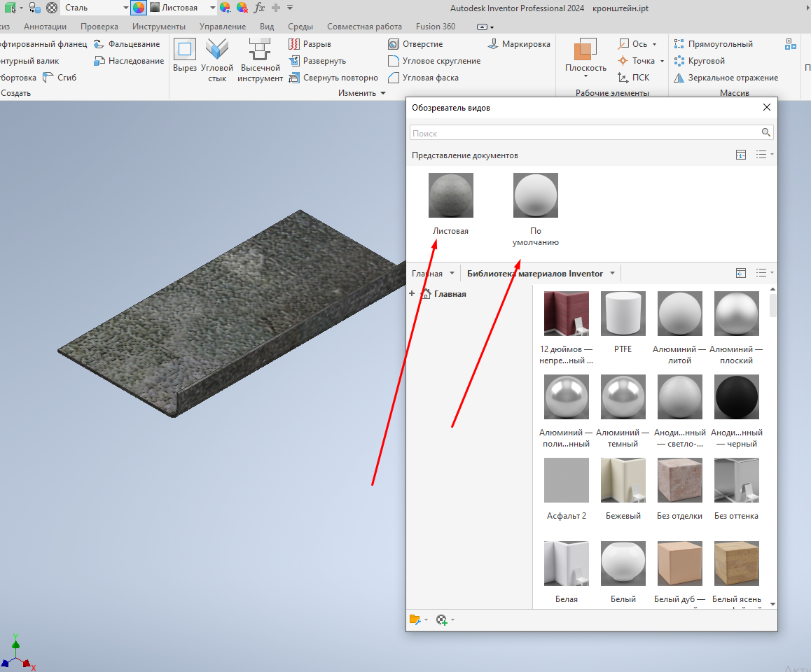Choose the Анодированный черный appearance swatch

[736, 397]
